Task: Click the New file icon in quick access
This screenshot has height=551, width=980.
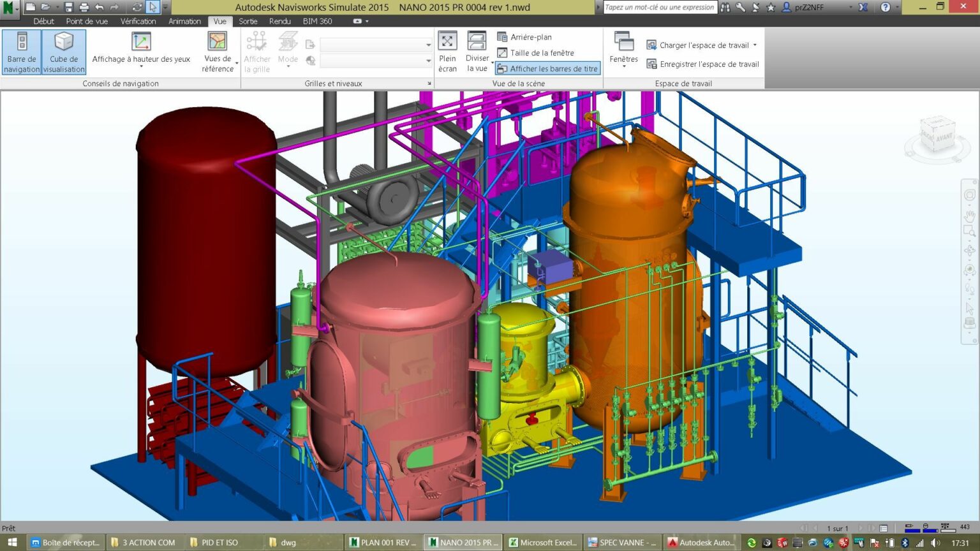Action: 30,7
